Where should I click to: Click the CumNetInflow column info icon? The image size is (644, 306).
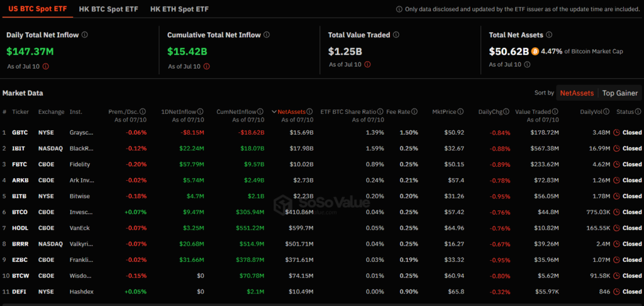pos(260,111)
